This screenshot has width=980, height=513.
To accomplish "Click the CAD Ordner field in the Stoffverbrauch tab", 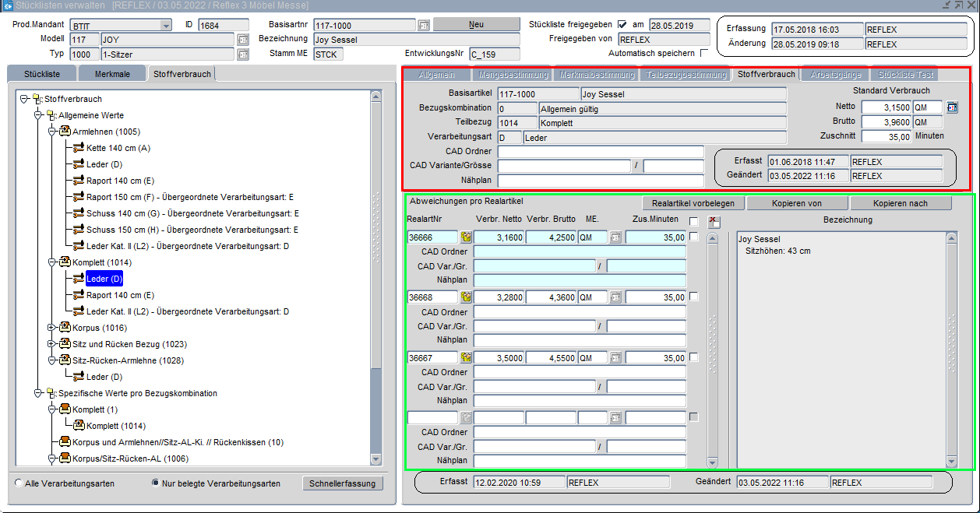I will click(x=600, y=152).
